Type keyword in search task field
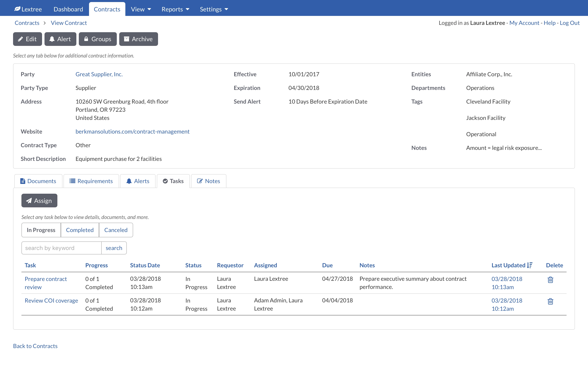 click(x=61, y=247)
